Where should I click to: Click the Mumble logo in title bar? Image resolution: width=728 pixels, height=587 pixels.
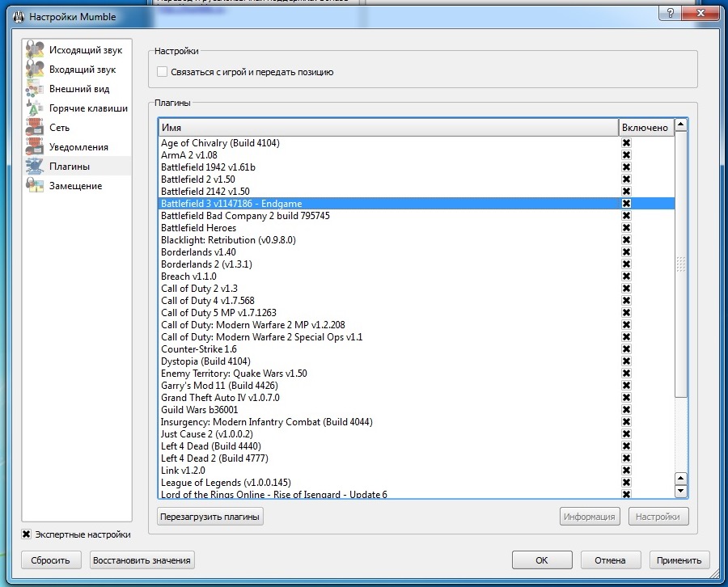tap(19, 17)
